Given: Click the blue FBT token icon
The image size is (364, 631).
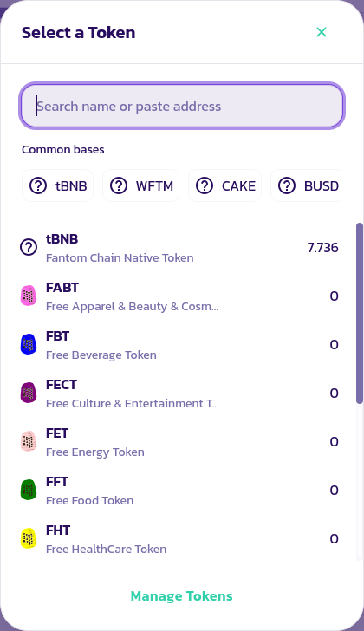Looking at the screenshot, I should [29, 344].
